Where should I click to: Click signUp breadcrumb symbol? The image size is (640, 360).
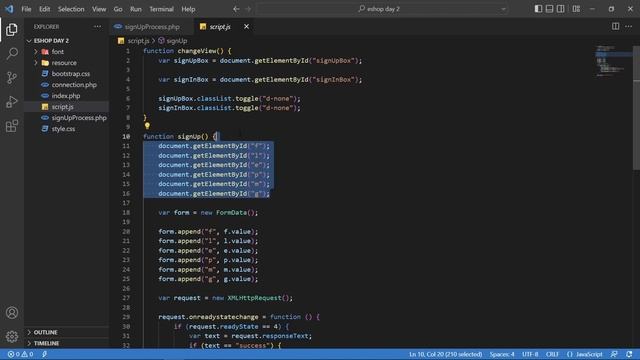(x=177, y=41)
